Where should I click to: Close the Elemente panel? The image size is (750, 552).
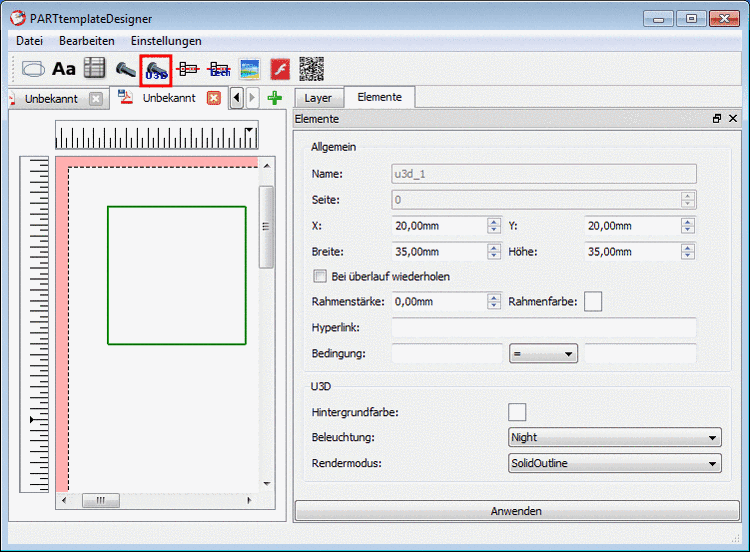tap(733, 119)
